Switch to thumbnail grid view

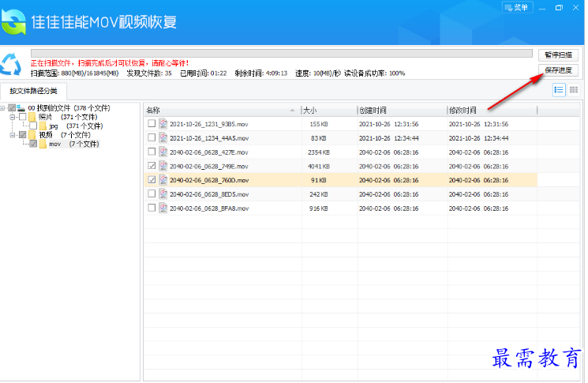574,90
